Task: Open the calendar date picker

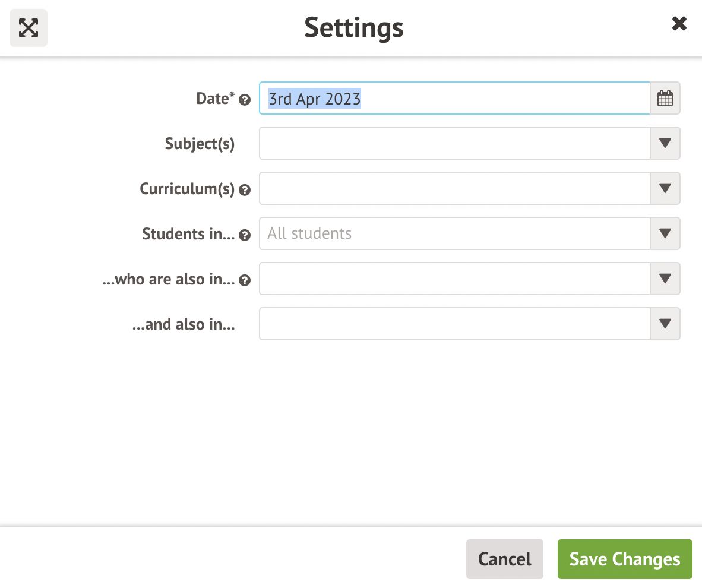Action: (665, 98)
